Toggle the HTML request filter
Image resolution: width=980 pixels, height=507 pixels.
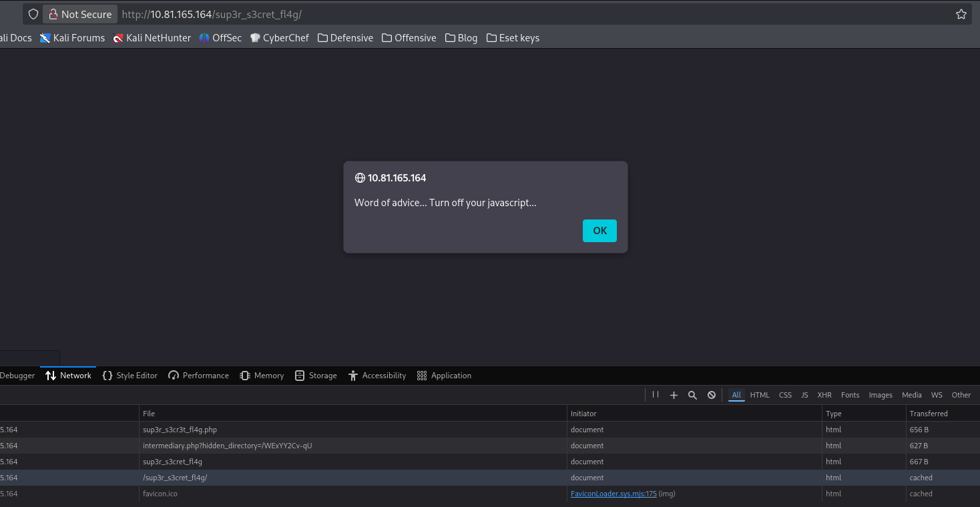click(x=760, y=395)
